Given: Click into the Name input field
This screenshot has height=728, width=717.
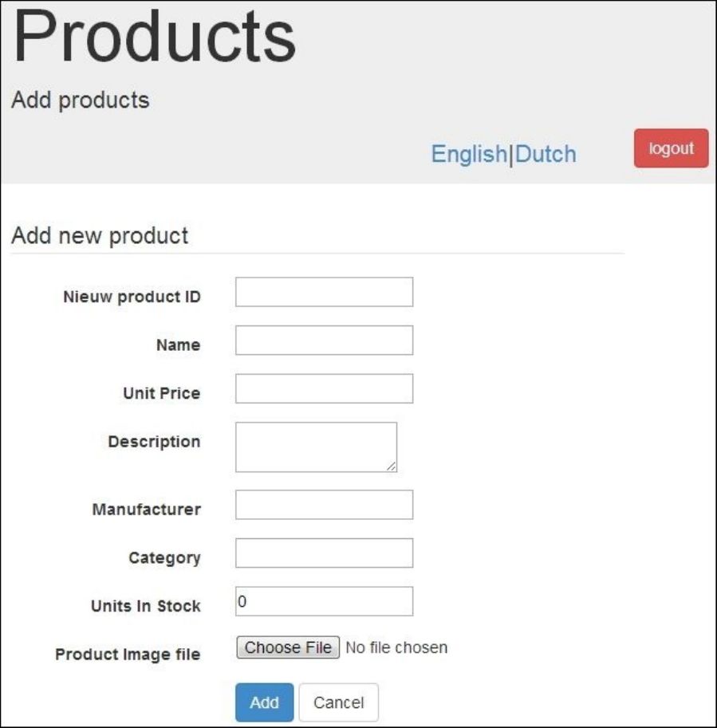Looking at the screenshot, I should point(324,340).
